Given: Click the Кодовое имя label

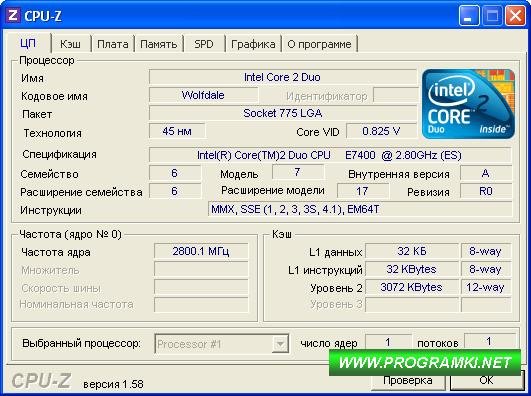Looking at the screenshot, I should point(54,96).
